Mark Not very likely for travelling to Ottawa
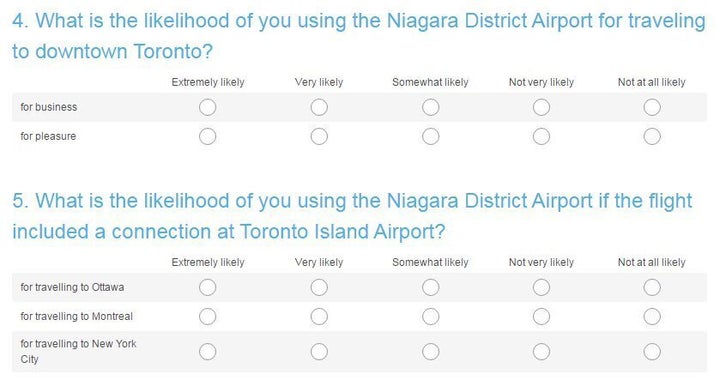Viewport: 720px width, 386px height. (x=541, y=287)
